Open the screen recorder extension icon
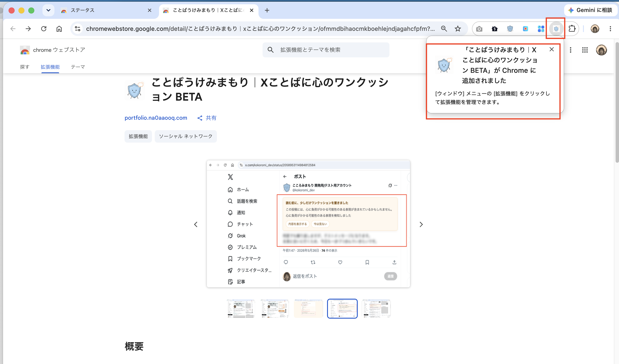Viewport: 619px width, 364px height. (525, 29)
